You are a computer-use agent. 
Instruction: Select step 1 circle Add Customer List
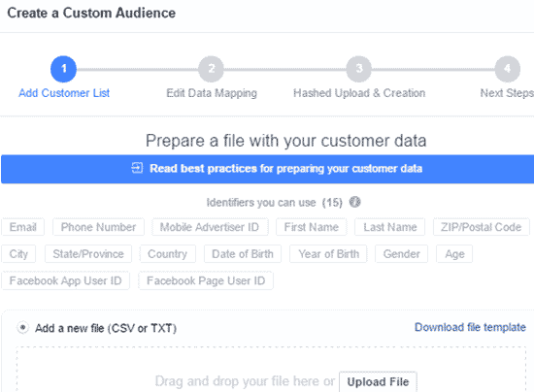click(63, 69)
